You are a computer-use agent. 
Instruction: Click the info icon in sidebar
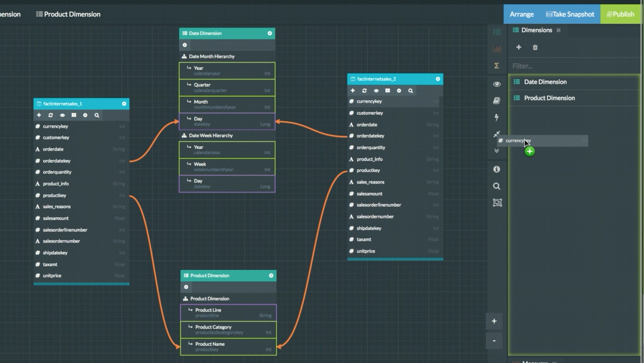(x=496, y=169)
